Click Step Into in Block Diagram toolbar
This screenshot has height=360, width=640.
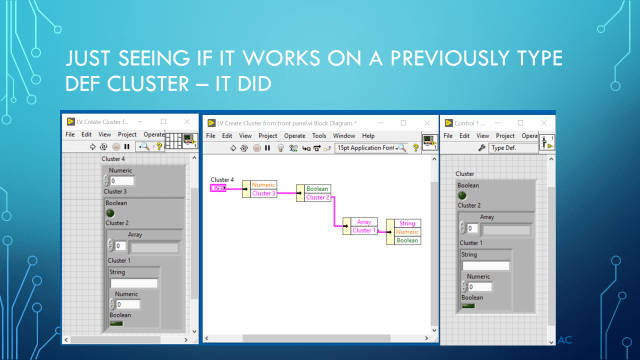[x=306, y=149]
